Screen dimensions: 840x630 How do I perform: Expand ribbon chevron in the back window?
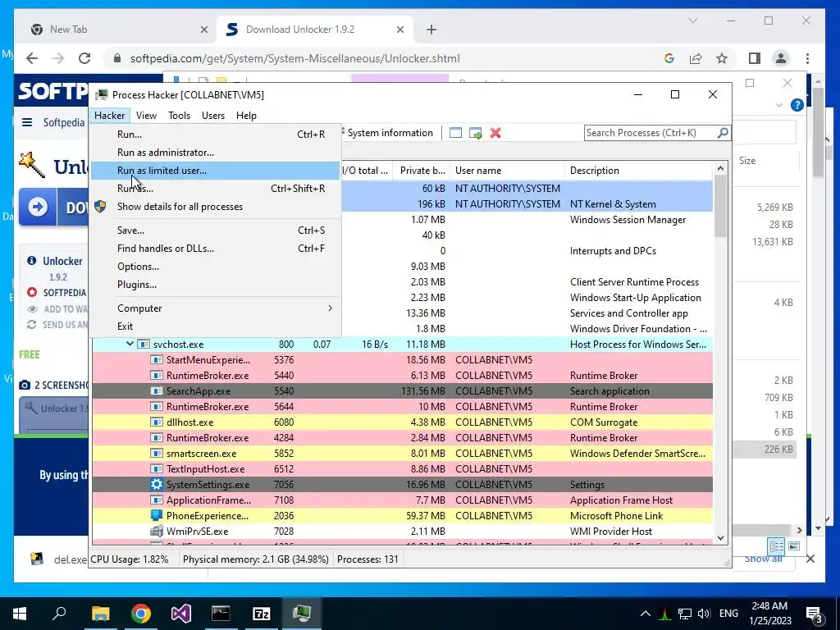point(779,105)
